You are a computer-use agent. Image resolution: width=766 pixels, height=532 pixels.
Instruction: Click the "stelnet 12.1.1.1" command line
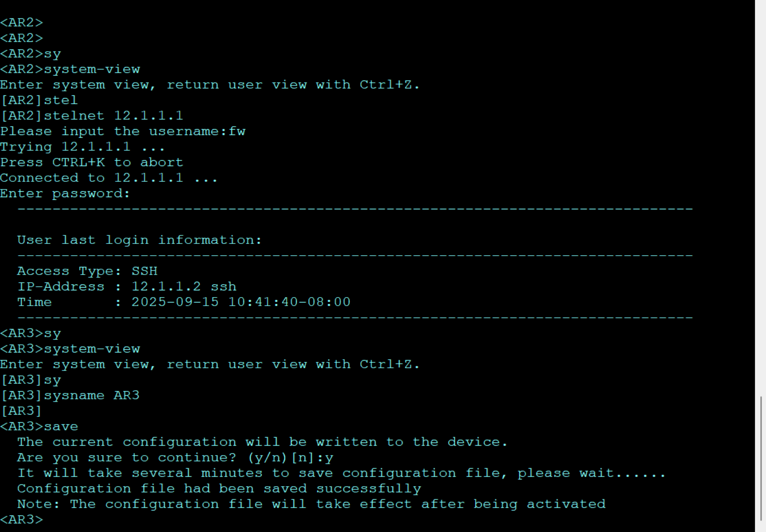click(92, 116)
